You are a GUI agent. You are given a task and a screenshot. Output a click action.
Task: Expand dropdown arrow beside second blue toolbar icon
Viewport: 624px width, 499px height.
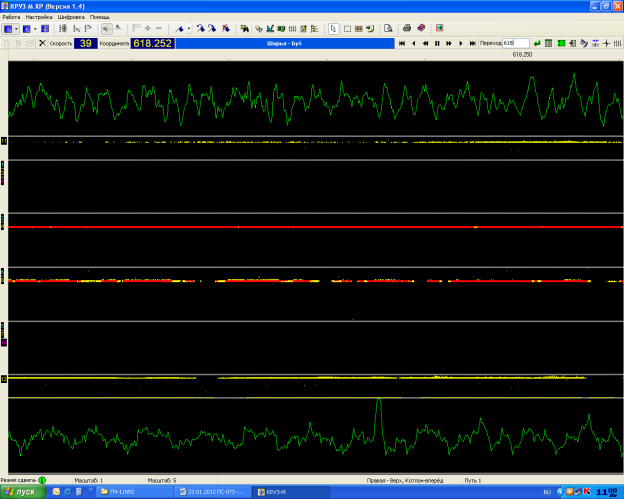pos(34,28)
